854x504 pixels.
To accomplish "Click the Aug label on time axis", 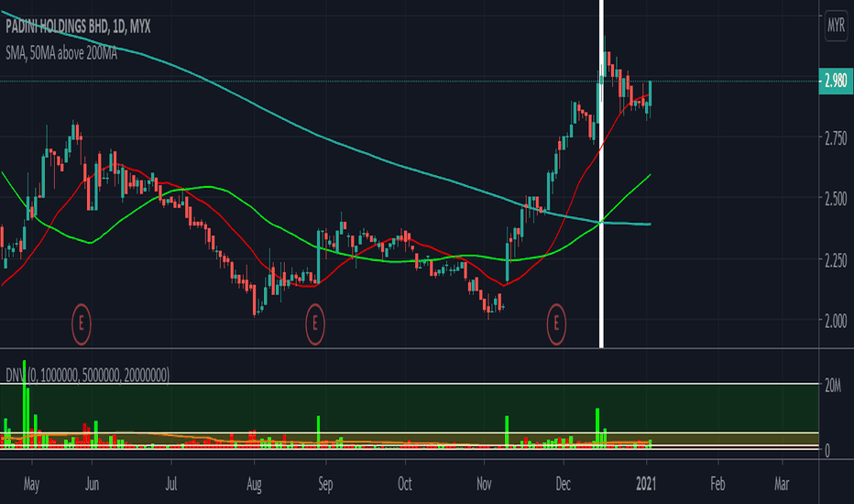I will [x=255, y=484].
